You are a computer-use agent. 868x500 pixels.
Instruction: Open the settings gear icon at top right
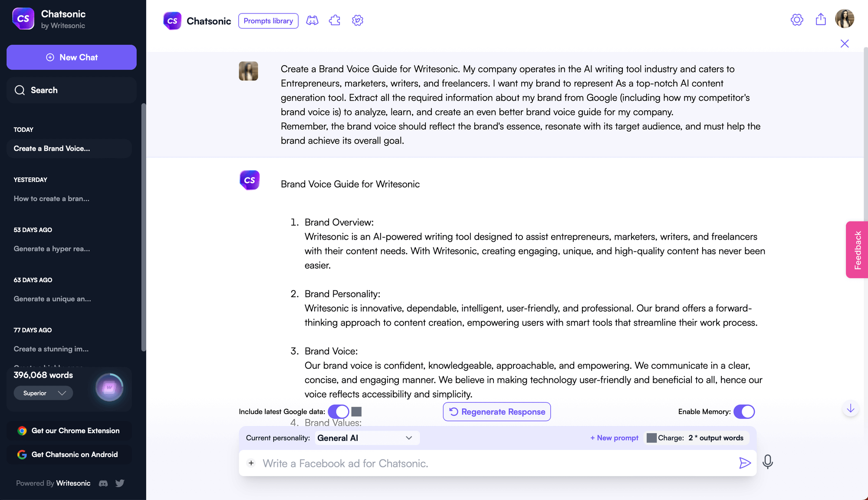(797, 20)
